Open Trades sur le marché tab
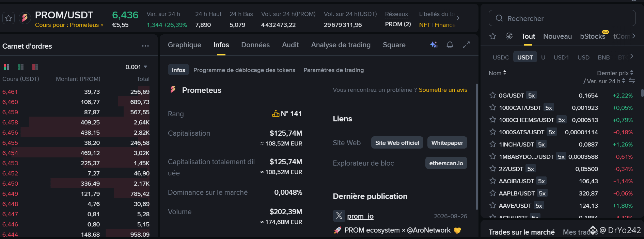 point(521,232)
